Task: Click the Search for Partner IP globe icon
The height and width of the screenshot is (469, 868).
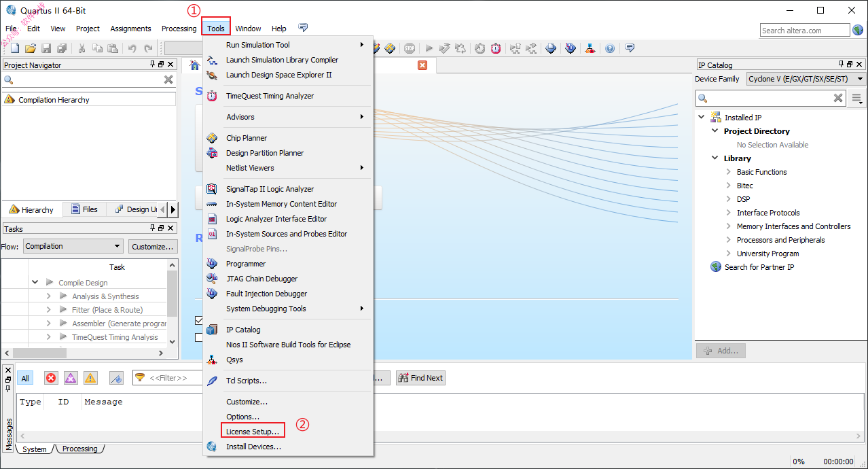Action: (x=716, y=266)
